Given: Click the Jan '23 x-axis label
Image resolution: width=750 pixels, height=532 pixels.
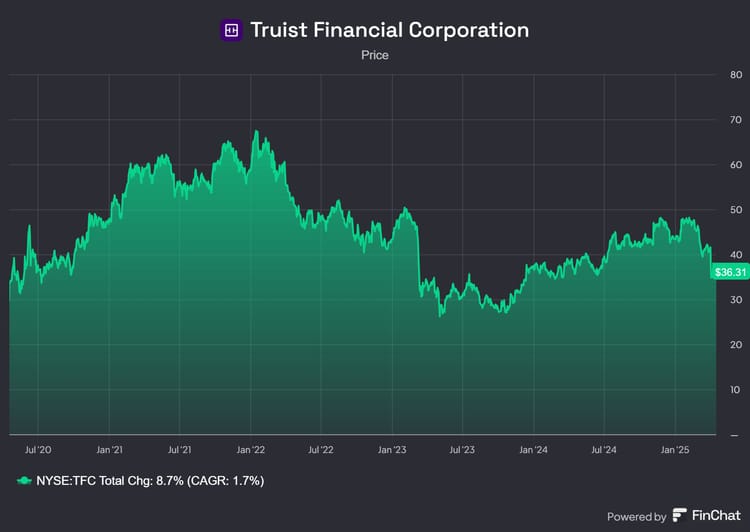Looking at the screenshot, I should pos(392,451).
